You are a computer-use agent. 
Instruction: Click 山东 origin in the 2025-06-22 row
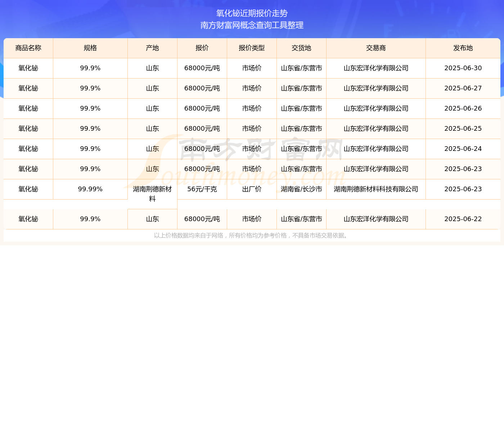(152, 219)
